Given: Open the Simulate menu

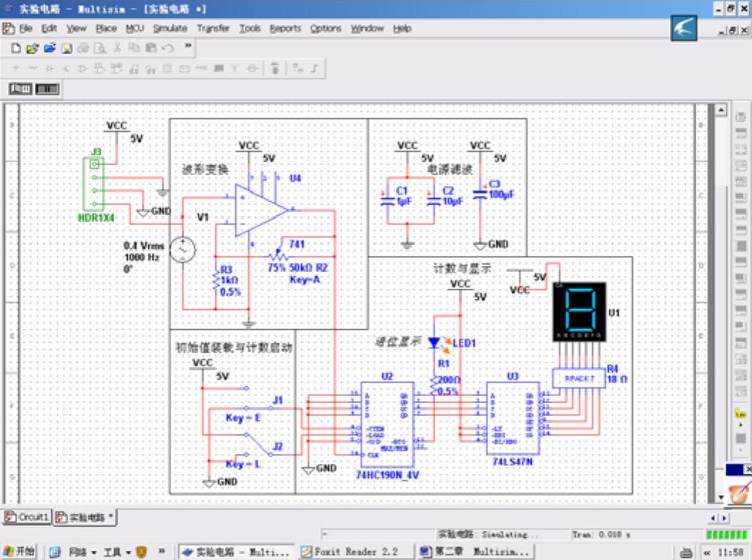Looking at the screenshot, I should click(x=170, y=28).
